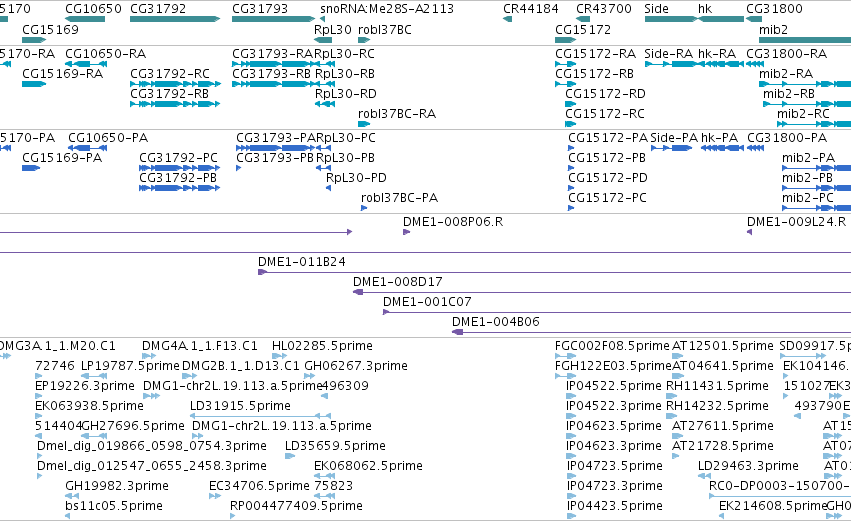Click BAC end DME1-009L24.R
This screenshot has height=521, width=851.
pos(796,222)
